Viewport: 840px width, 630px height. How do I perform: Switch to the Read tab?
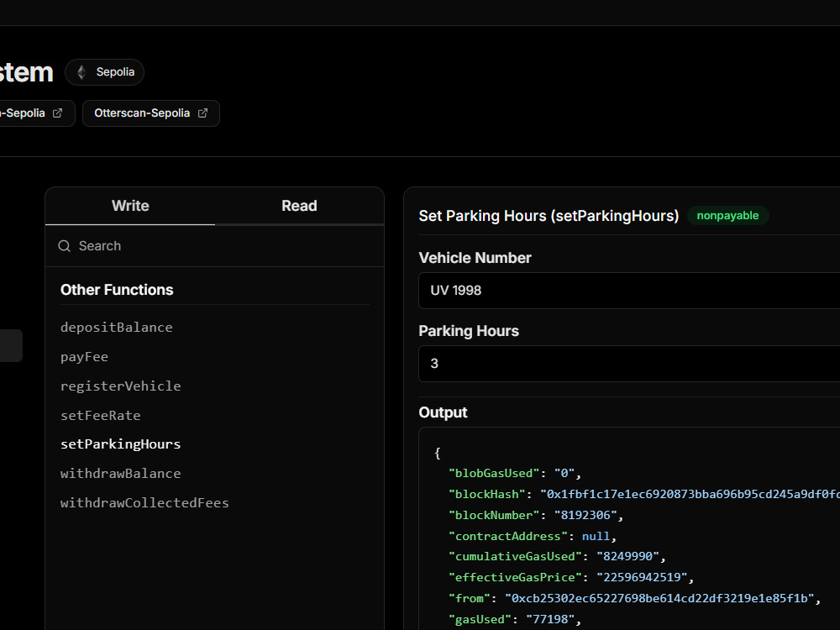(300, 206)
